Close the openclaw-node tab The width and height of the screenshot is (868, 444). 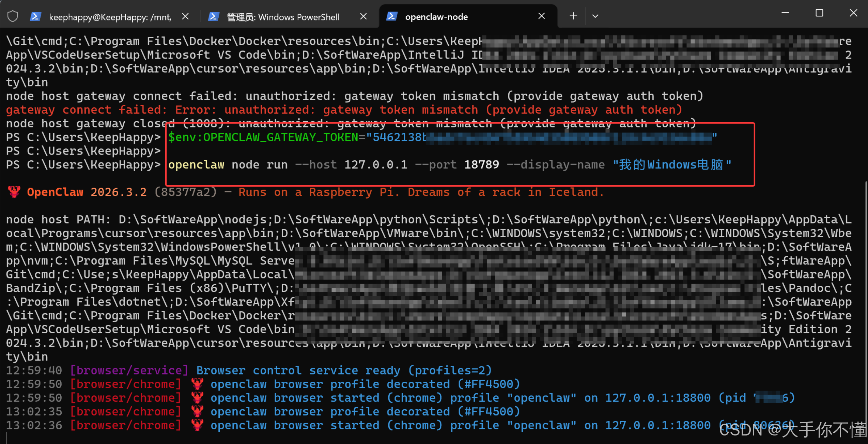tap(542, 16)
